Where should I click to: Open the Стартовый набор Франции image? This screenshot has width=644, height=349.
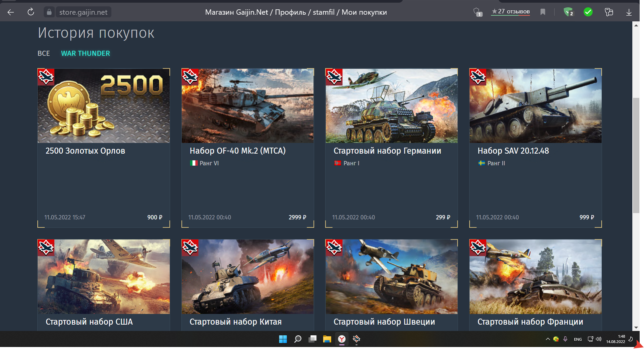pos(536,277)
